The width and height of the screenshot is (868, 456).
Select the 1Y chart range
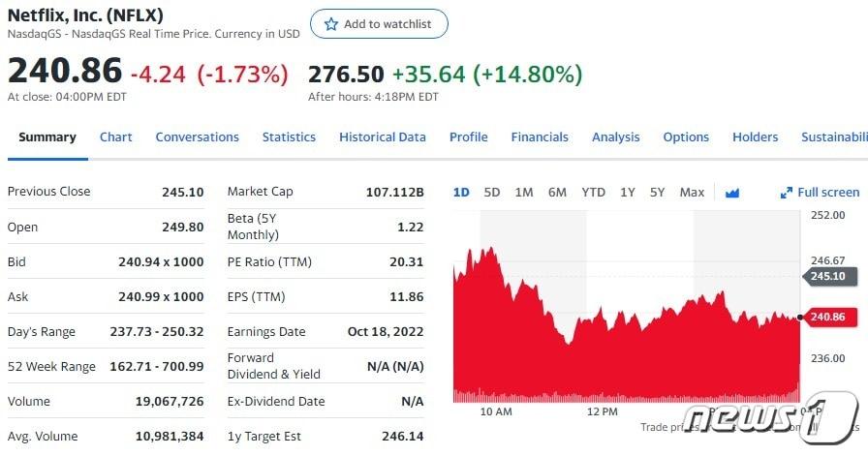[628, 193]
